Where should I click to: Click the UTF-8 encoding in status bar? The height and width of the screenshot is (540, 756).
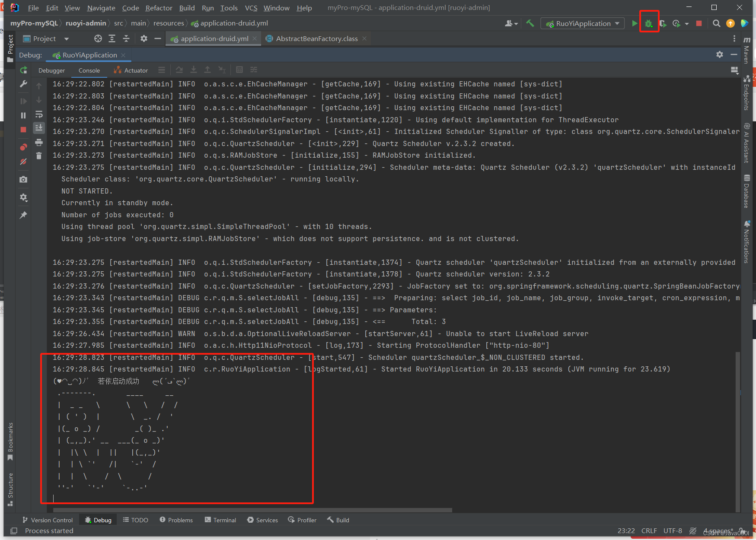pos(673,531)
